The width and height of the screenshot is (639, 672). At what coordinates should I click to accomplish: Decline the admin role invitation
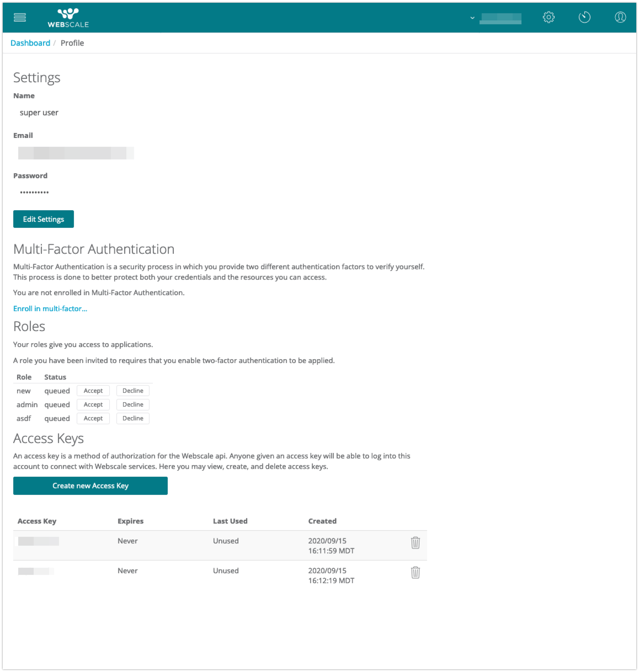[x=133, y=404]
